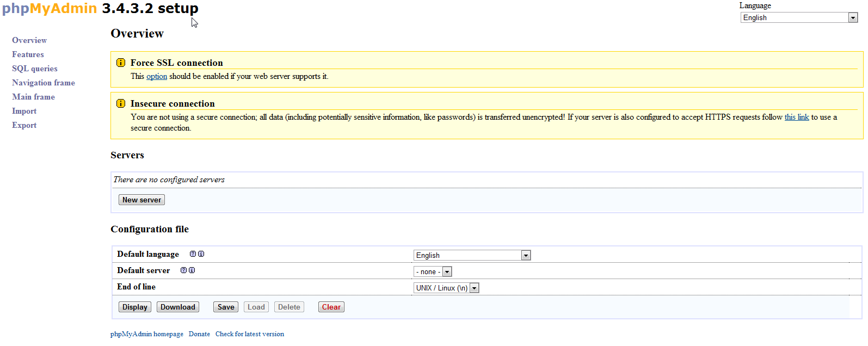Open the Check for latest version link
868x346 pixels.
pos(250,334)
